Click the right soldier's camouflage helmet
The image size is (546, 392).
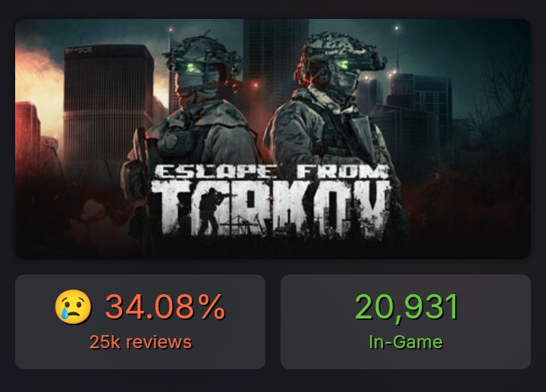(340, 49)
